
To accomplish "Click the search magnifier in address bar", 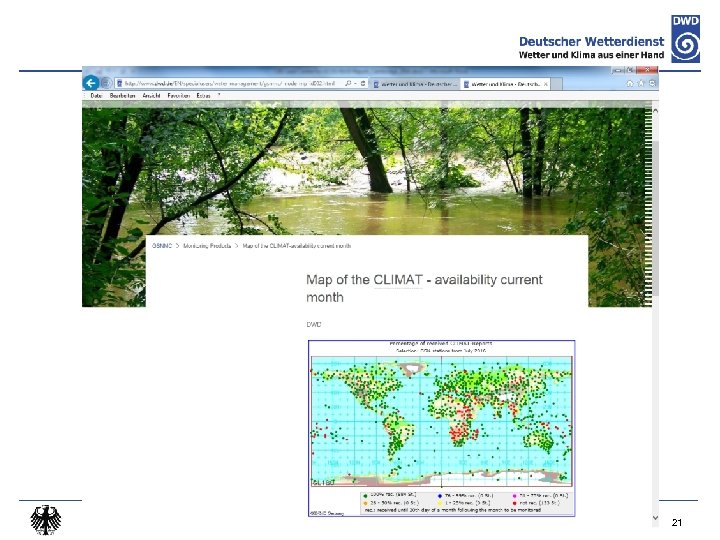I will pyautogui.click(x=348, y=84).
